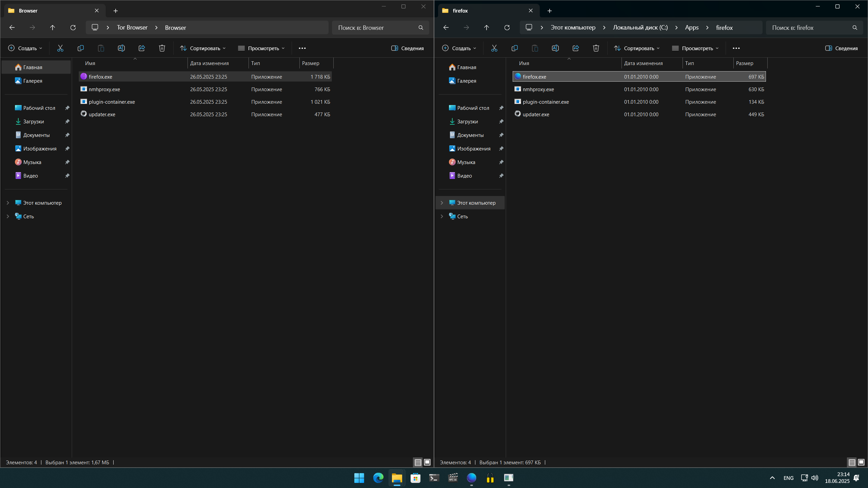
Task: Click Copy icon in right firefox window
Action: pos(514,48)
